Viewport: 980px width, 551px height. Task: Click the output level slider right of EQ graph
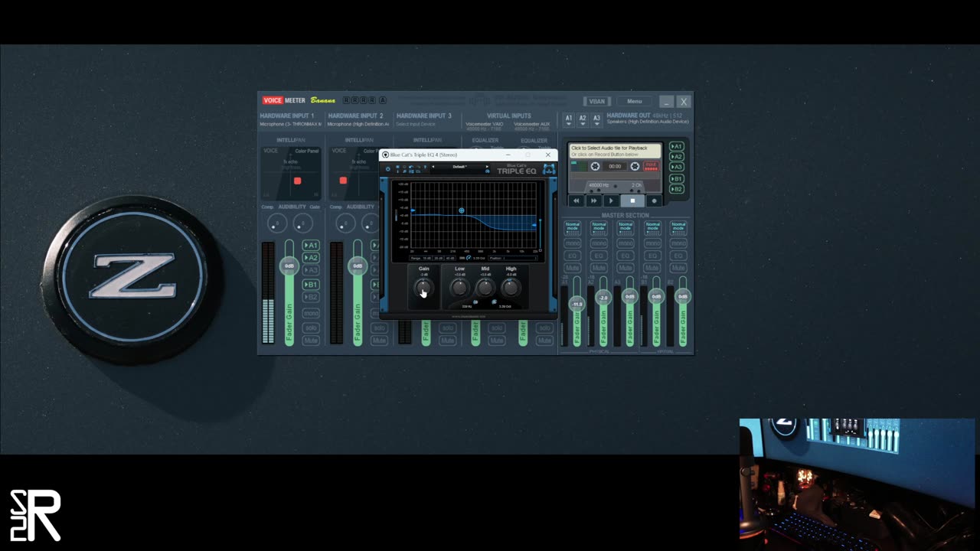tap(541, 233)
